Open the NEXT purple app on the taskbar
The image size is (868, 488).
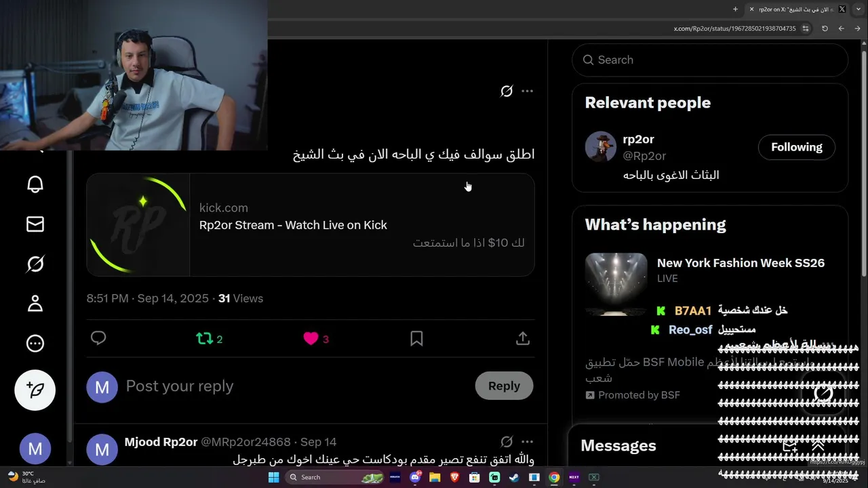pos(574,477)
